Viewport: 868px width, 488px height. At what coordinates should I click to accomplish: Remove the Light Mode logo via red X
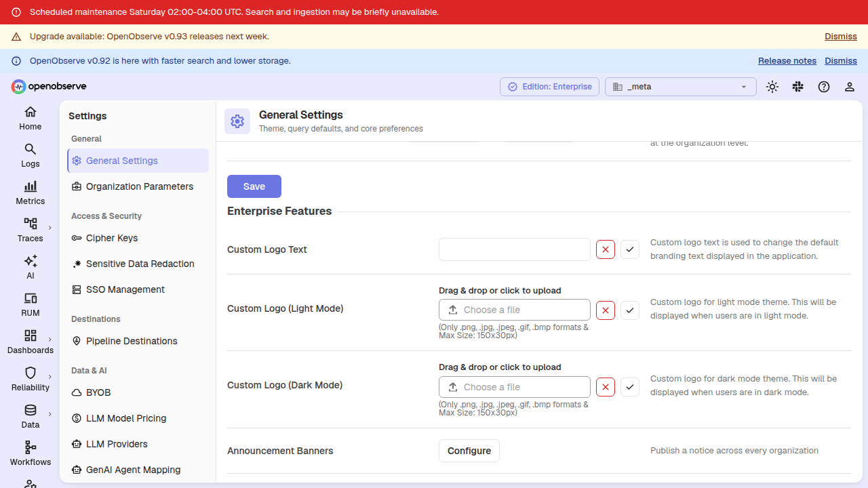pos(606,310)
